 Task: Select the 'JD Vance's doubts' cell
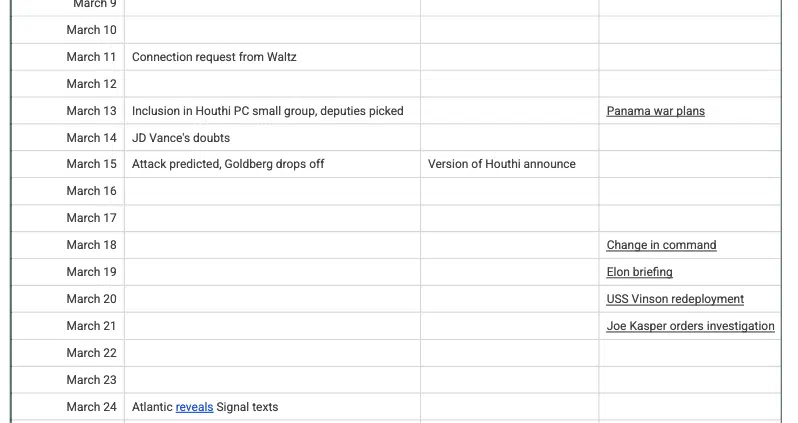pyautogui.click(x=273, y=138)
